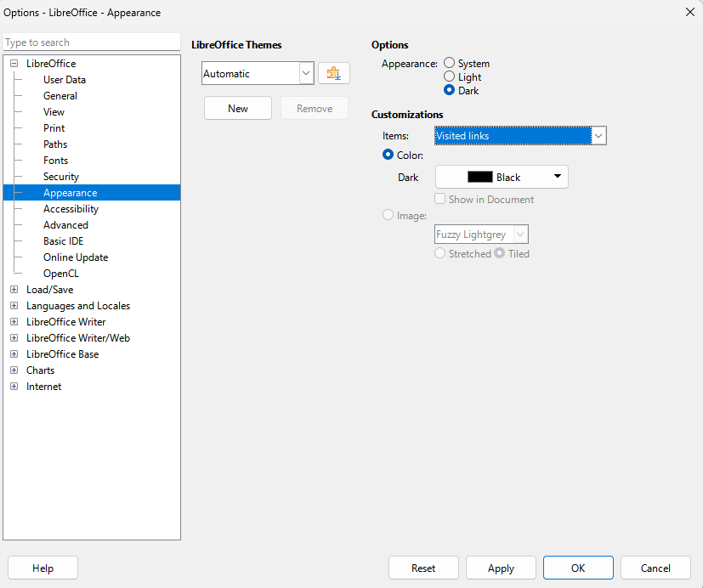Open the Automatic themes dropdown

[258, 73]
